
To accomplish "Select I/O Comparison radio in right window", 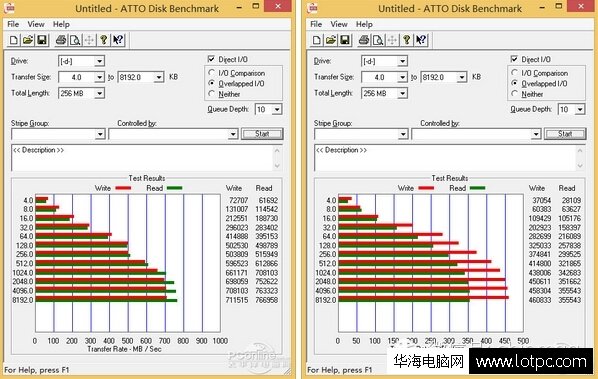I will (514, 72).
